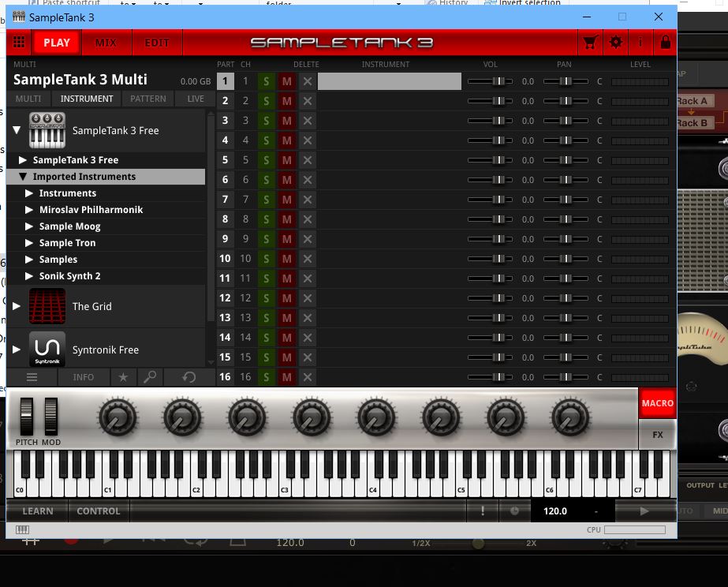Open the MULTI browser tab
Viewport: 728px width, 587px height.
pyautogui.click(x=28, y=99)
